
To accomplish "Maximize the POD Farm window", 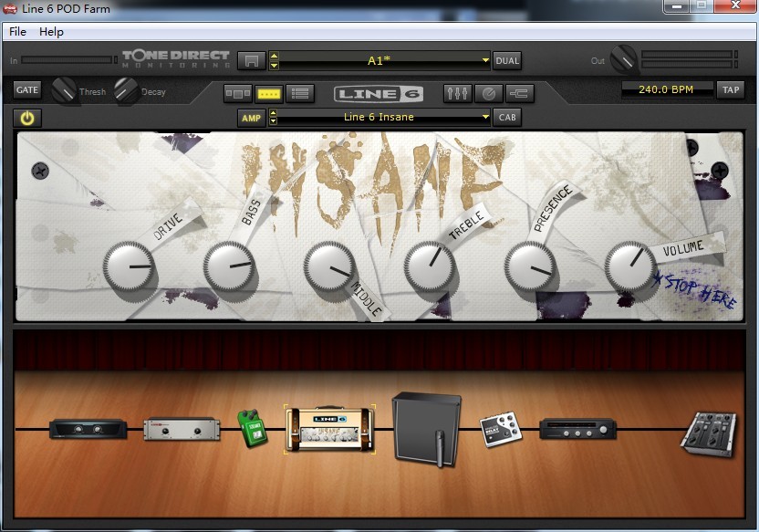I will coord(702,6).
